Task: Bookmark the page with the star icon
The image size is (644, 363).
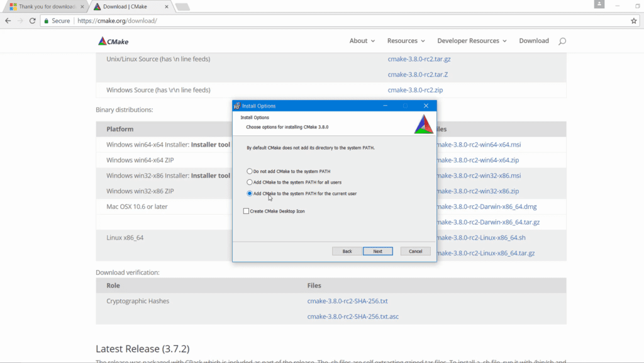Action: tap(634, 20)
